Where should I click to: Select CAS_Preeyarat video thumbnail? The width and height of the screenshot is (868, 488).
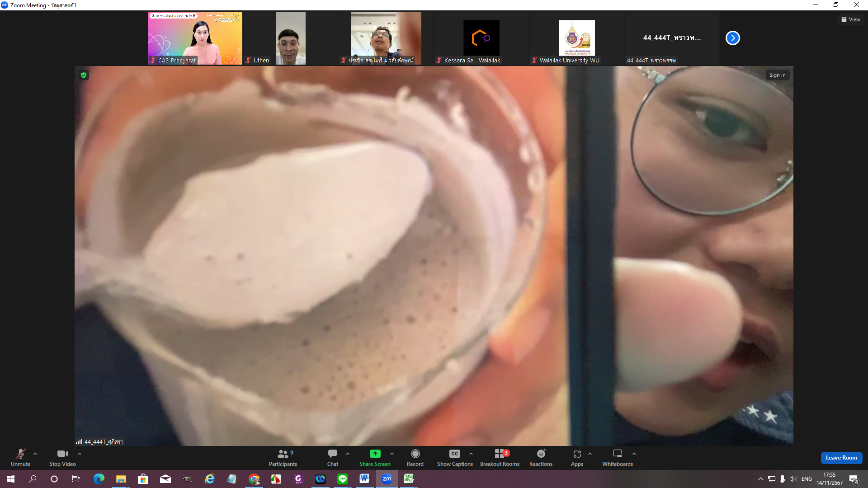(x=195, y=38)
